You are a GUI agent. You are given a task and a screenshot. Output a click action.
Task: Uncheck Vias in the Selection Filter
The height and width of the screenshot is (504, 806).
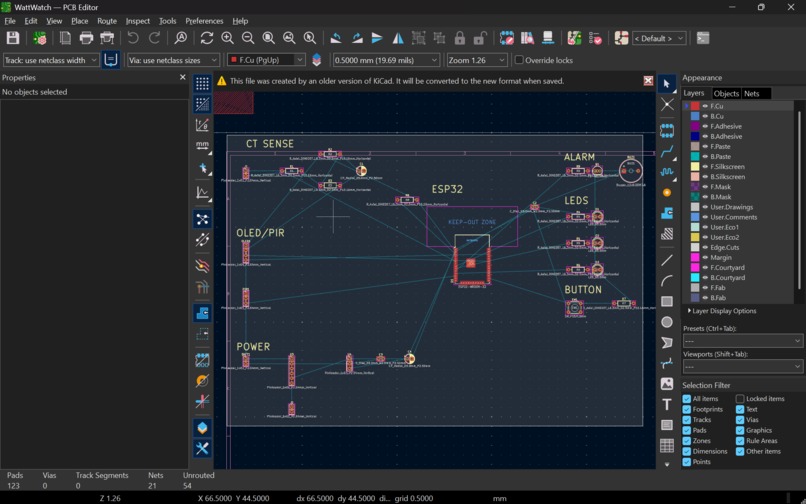point(740,420)
